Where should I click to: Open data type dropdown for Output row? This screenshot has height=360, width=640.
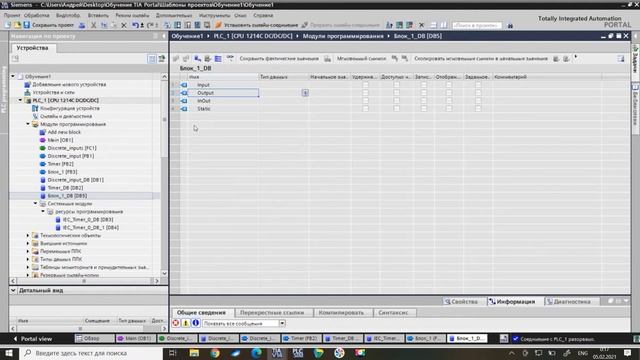(305, 93)
